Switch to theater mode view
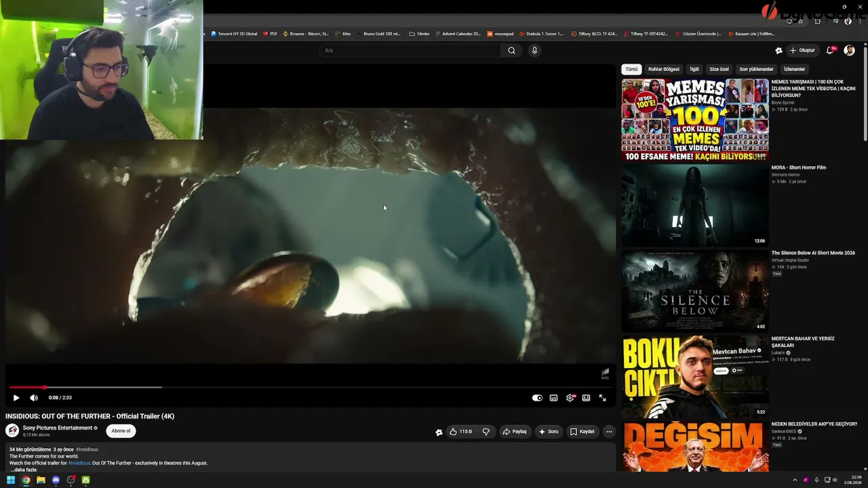Viewport: 868px width, 488px height. [586, 398]
